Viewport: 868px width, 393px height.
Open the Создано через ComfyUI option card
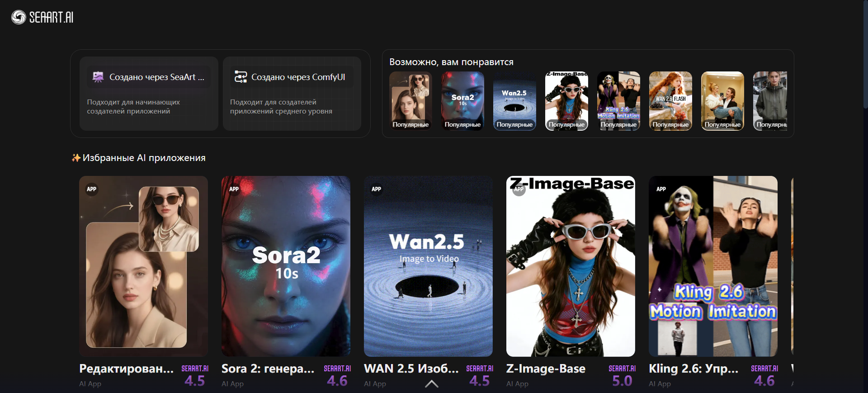point(292,94)
